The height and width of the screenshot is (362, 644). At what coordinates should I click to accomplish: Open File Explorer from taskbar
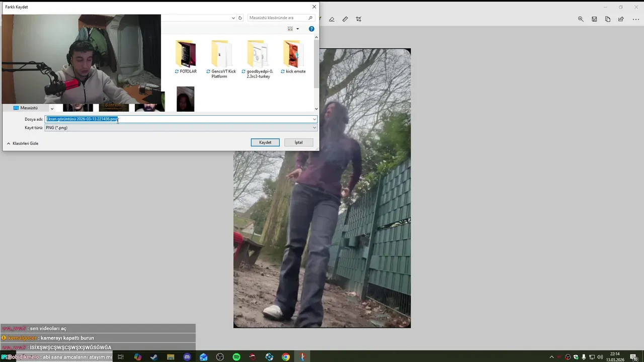pos(171,357)
